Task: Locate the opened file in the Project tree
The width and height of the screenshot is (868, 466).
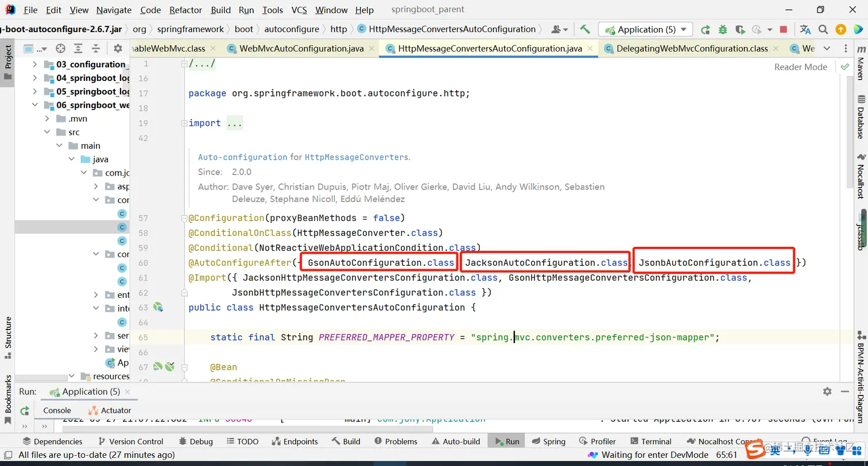Action: point(60,49)
